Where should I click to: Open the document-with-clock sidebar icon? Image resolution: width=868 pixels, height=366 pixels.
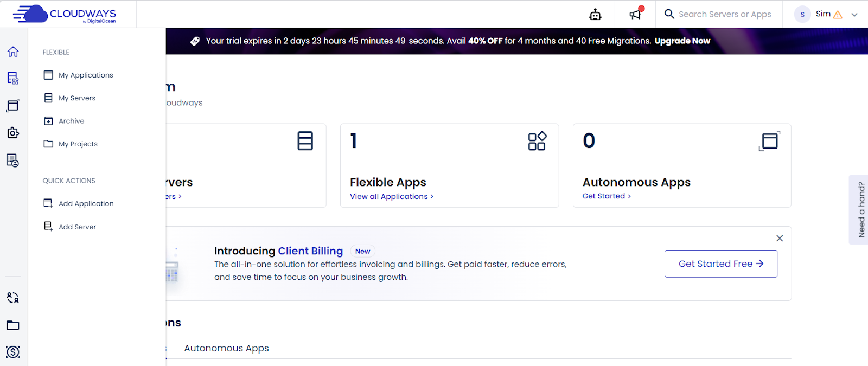tap(13, 160)
